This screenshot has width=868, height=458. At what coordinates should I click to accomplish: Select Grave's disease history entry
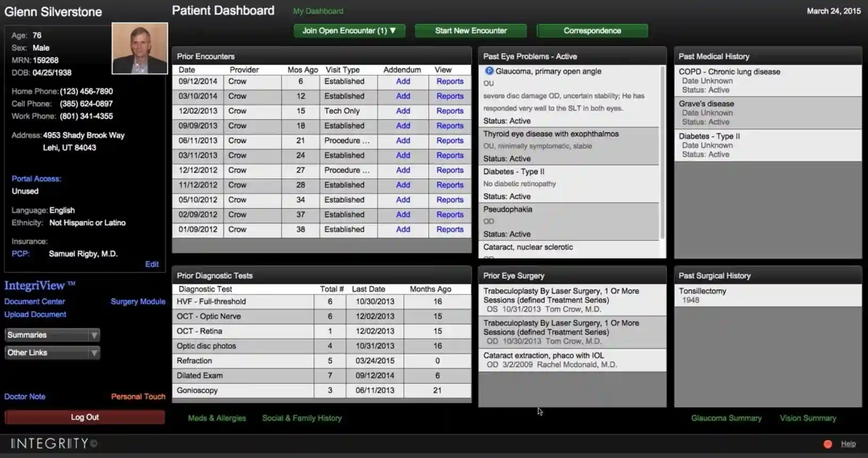[768, 113]
